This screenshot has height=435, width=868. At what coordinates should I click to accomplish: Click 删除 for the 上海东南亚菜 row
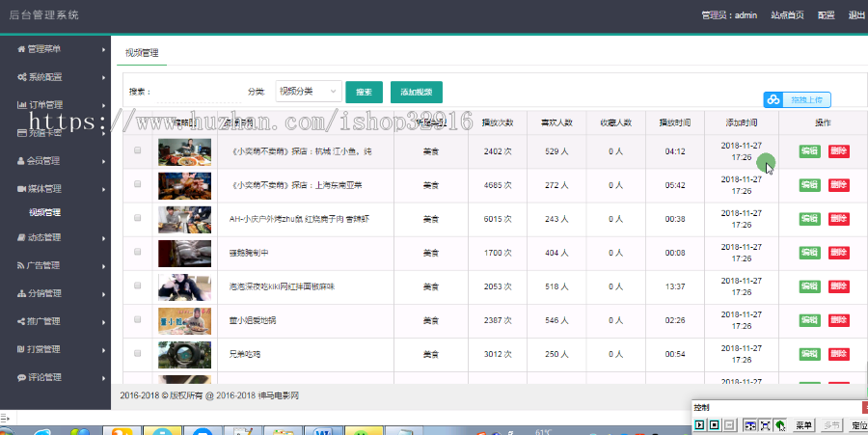[839, 185]
